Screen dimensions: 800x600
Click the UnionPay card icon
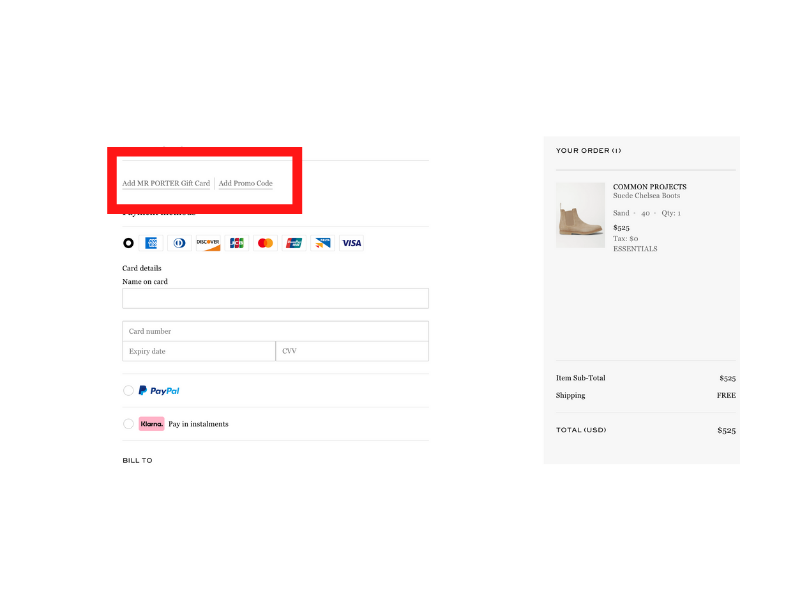tap(294, 243)
